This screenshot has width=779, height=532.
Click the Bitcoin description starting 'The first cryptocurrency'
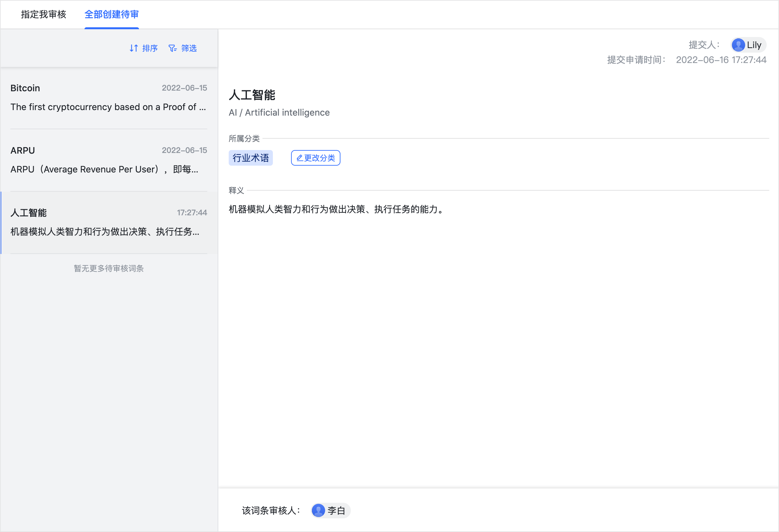[108, 107]
